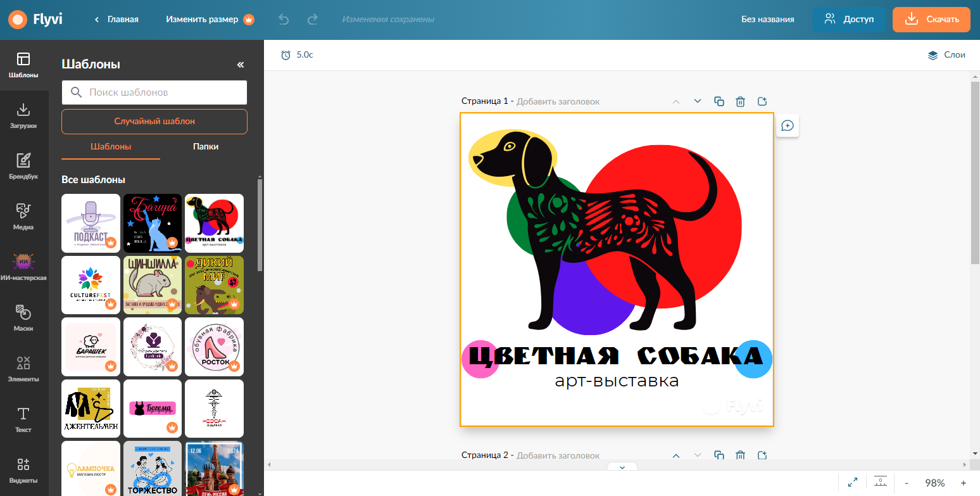Expand the bottom pages panel chevron

click(622, 467)
